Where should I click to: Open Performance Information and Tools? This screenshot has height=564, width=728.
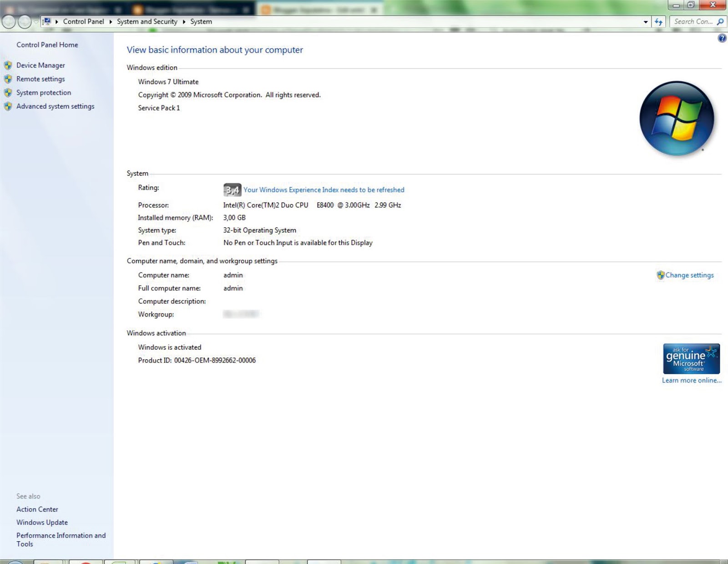pos(61,540)
